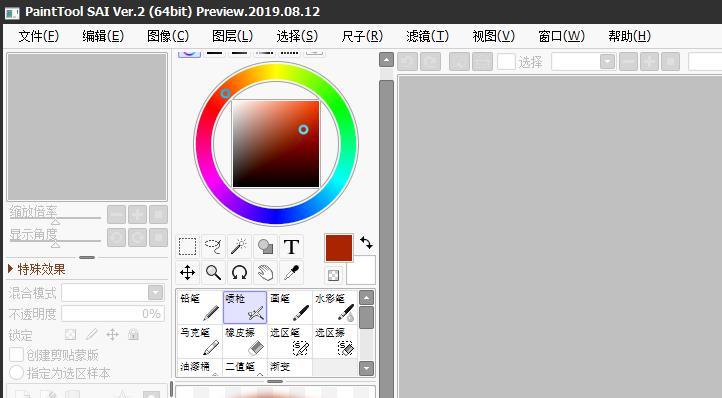Open the dropdown next to 选择 in toolbar
Screen dimensions: 722x398
(583, 61)
